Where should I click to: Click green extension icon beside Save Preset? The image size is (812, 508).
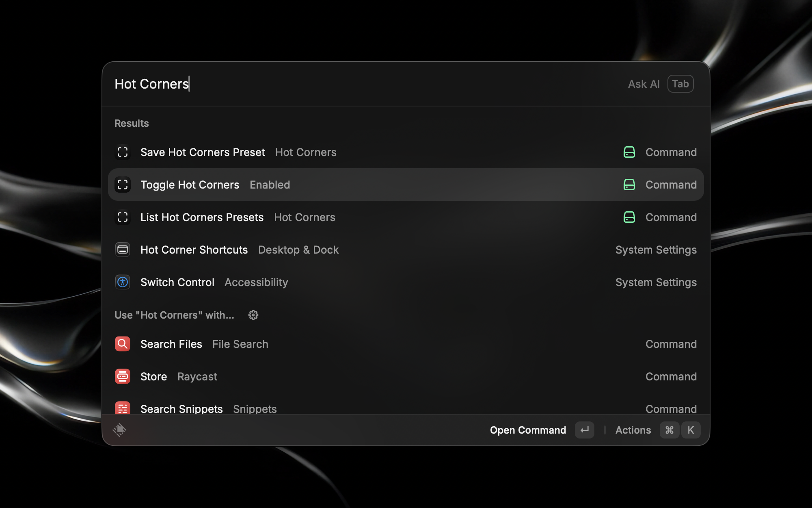[x=629, y=152]
